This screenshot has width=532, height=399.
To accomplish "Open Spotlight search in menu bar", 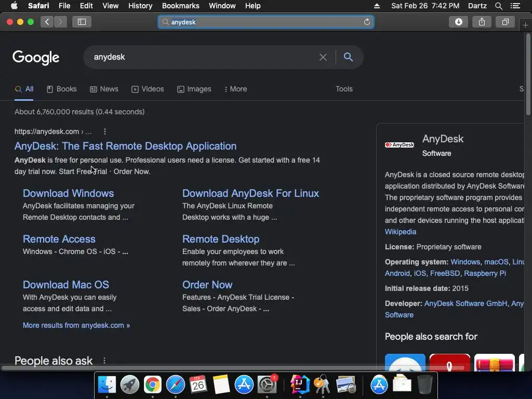I will coord(498,6).
